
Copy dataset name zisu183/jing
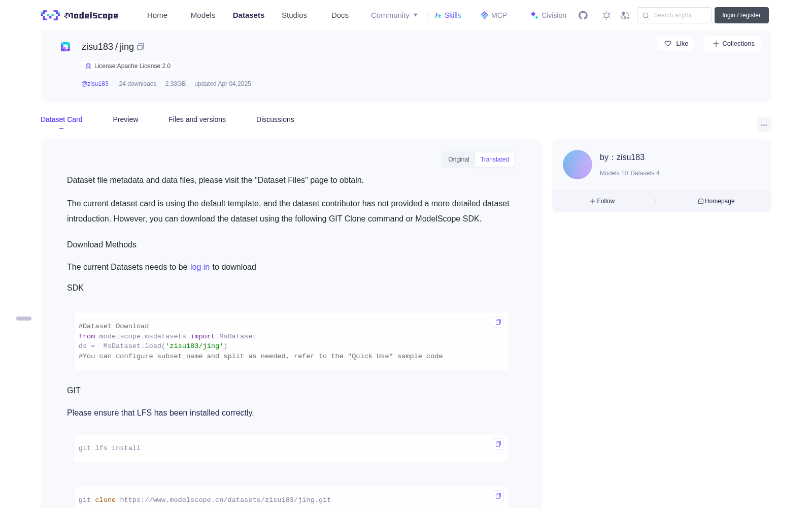[141, 47]
